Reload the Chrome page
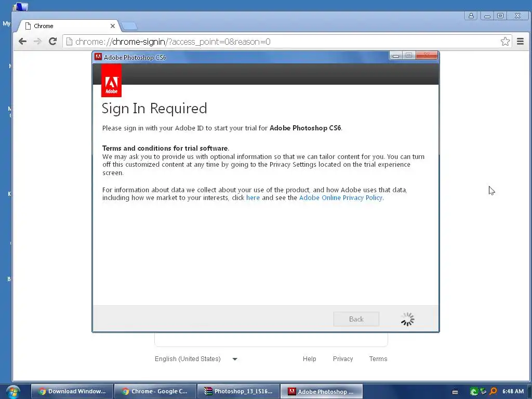 [52, 42]
